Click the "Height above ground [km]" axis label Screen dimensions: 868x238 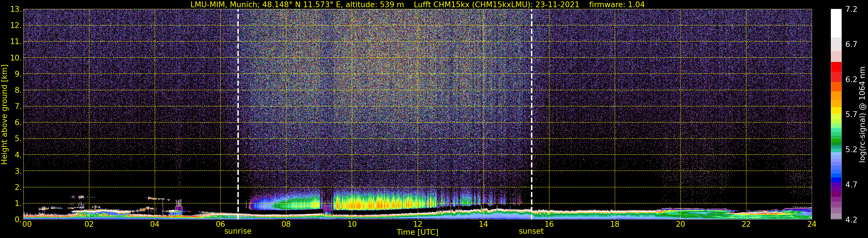click(x=4, y=114)
